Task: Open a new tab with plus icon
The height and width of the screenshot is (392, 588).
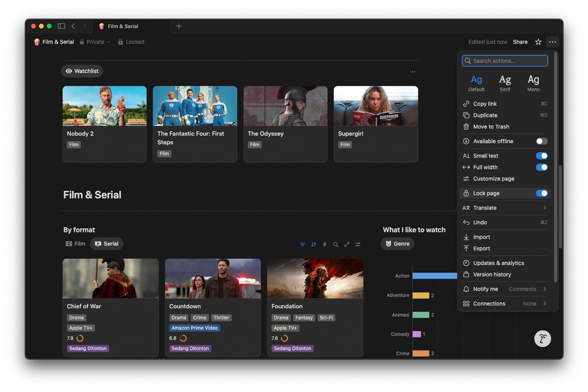Action: 179,26
